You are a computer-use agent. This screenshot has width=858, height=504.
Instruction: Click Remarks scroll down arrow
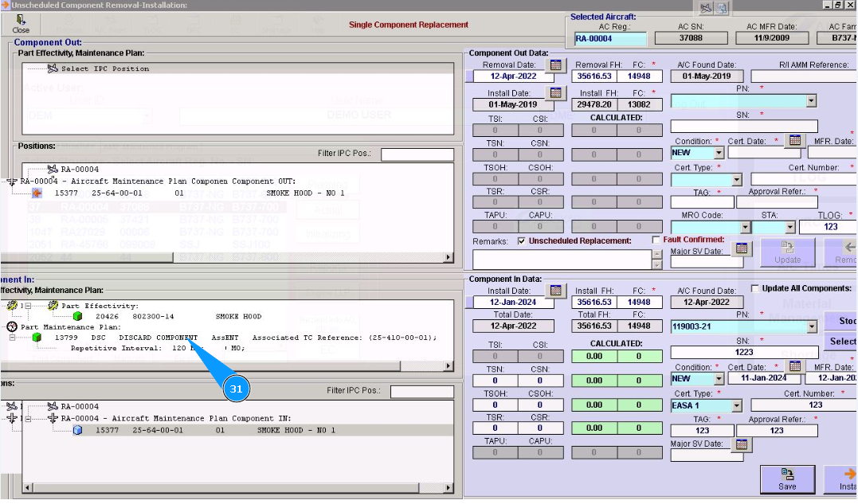(657, 265)
